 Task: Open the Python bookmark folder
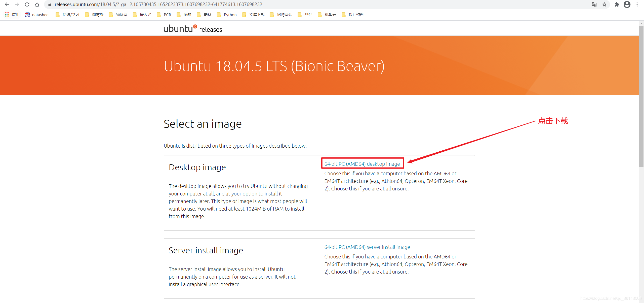[227, 15]
